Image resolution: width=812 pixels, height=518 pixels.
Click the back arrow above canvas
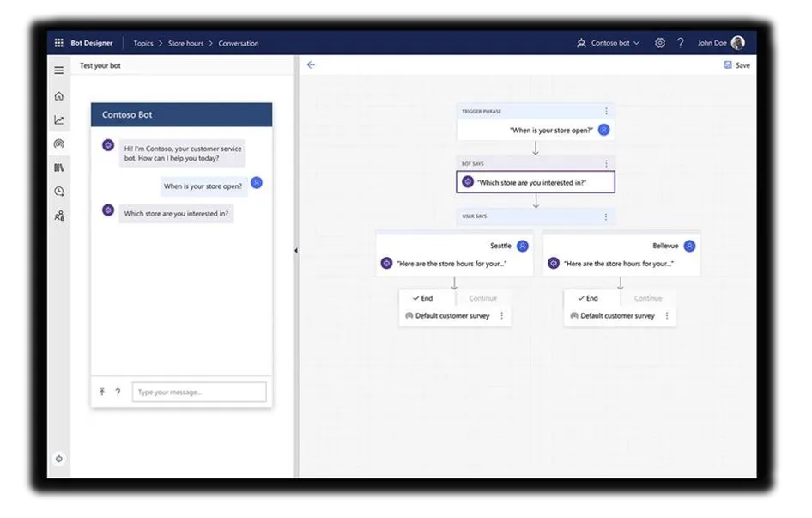click(x=312, y=64)
